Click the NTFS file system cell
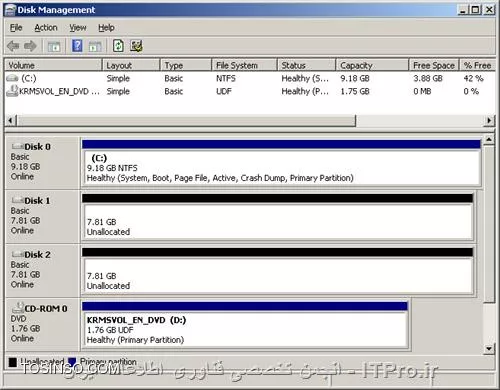The width and height of the screenshot is (500, 390). coord(226,78)
